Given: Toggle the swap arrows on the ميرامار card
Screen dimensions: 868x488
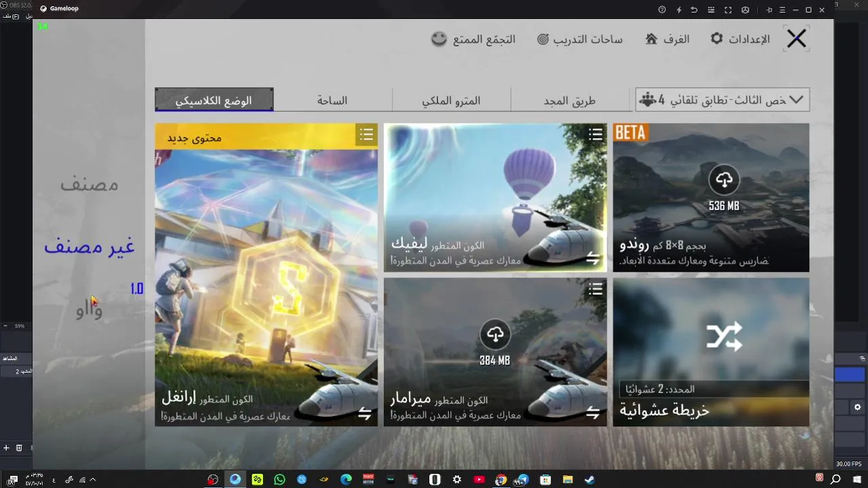Looking at the screenshot, I should pyautogui.click(x=593, y=413).
